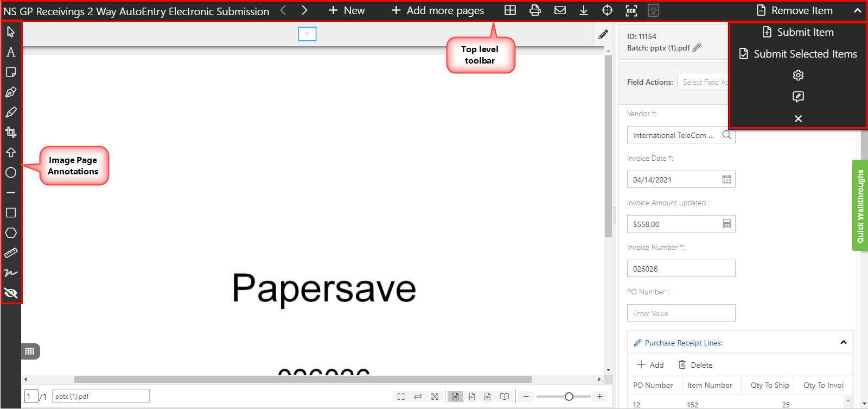Click the print icon in toolbar
Viewport: 868px width, 409px height.
coord(535,10)
